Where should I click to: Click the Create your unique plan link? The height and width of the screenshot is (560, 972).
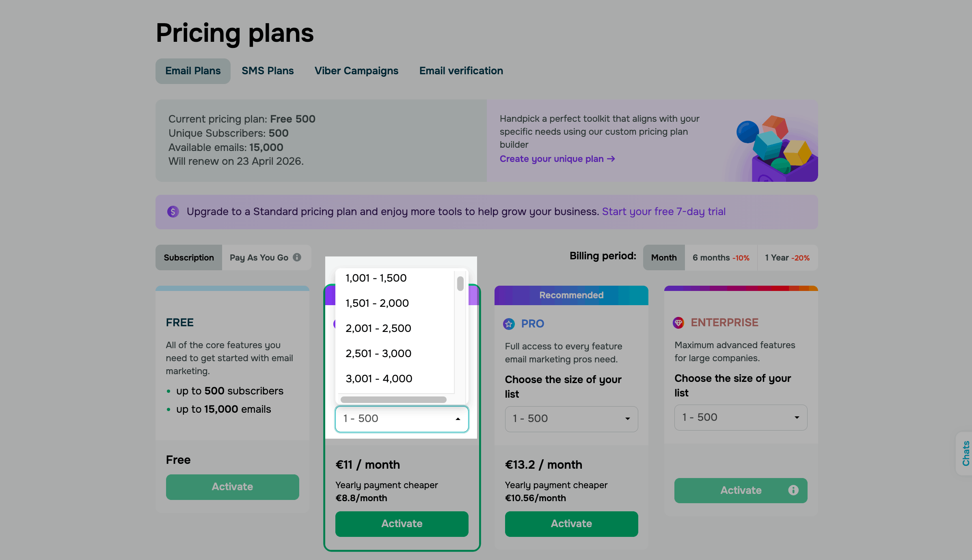557,159
